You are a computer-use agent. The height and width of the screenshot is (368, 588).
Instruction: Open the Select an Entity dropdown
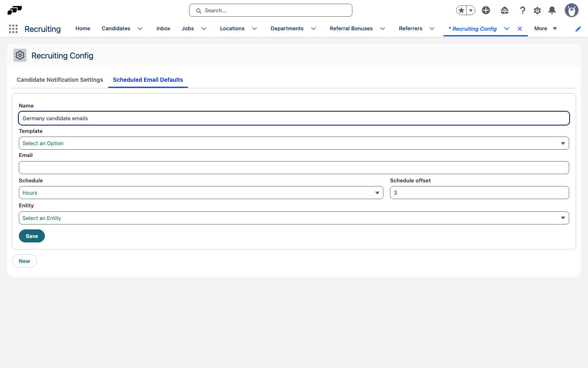(x=294, y=218)
